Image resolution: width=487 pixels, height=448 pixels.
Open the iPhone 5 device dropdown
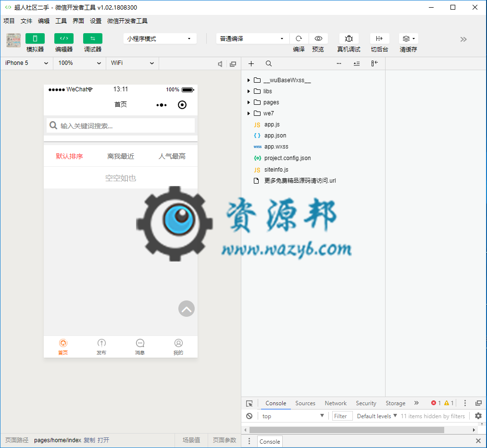[x=27, y=63]
